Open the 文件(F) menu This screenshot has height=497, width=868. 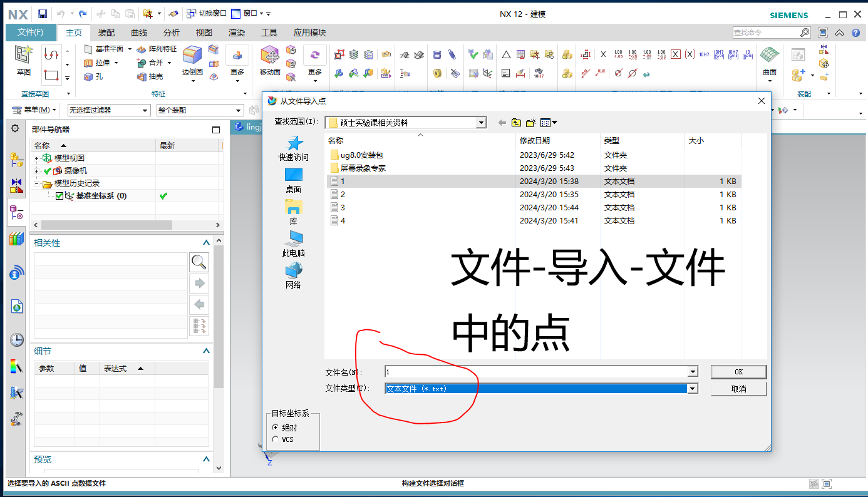[x=31, y=33]
